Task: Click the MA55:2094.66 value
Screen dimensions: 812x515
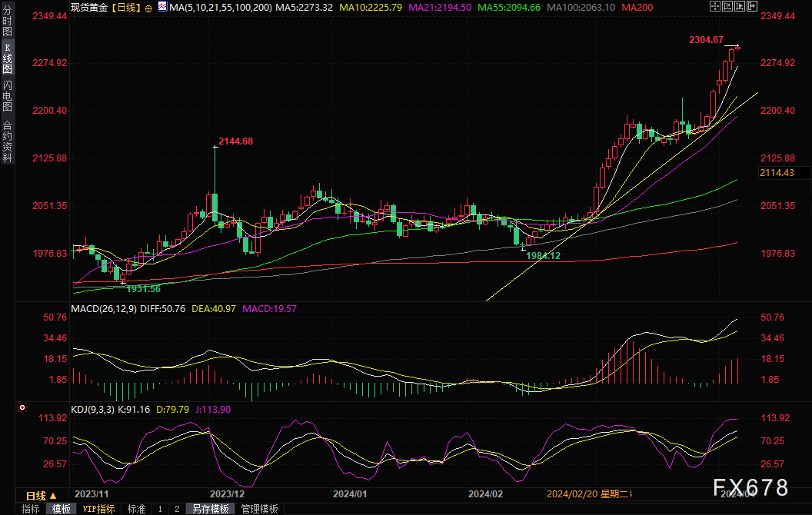Action: [x=509, y=7]
